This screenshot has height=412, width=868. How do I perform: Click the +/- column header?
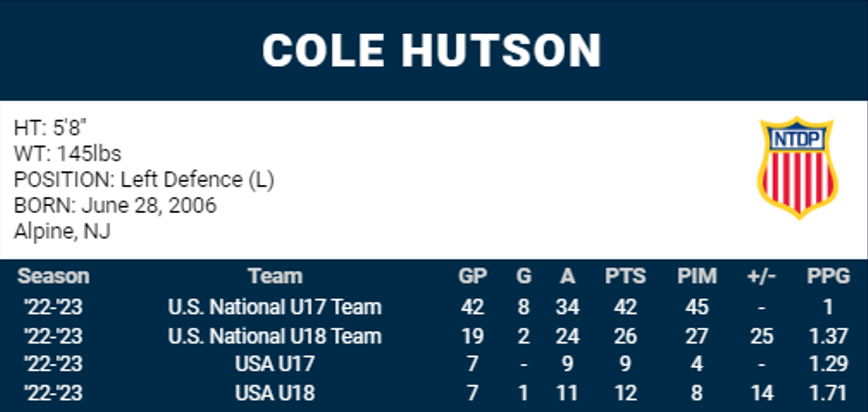tap(761, 276)
